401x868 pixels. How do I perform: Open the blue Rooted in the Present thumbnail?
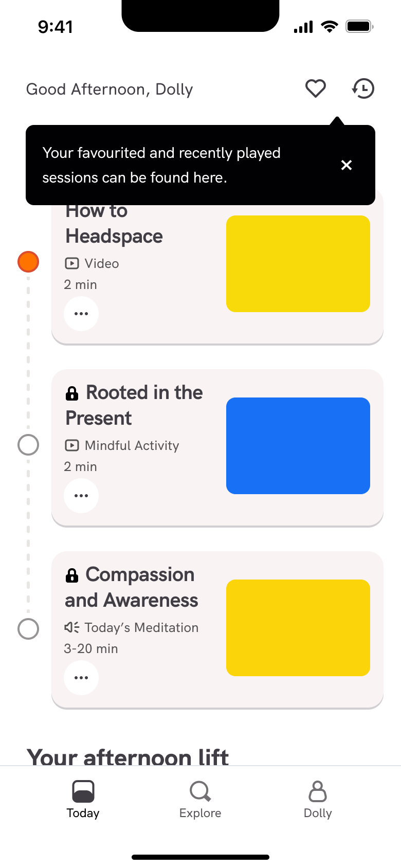click(298, 446)
